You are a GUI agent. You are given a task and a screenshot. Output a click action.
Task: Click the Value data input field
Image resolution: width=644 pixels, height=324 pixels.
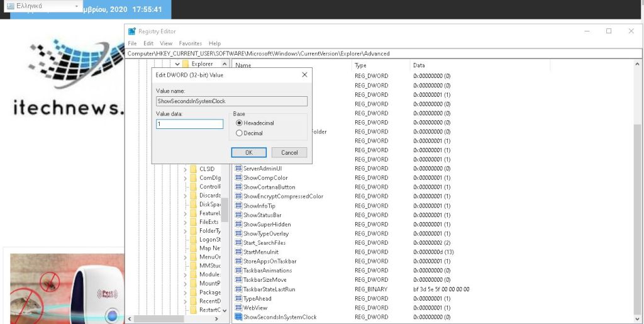[x=190, y=124]
